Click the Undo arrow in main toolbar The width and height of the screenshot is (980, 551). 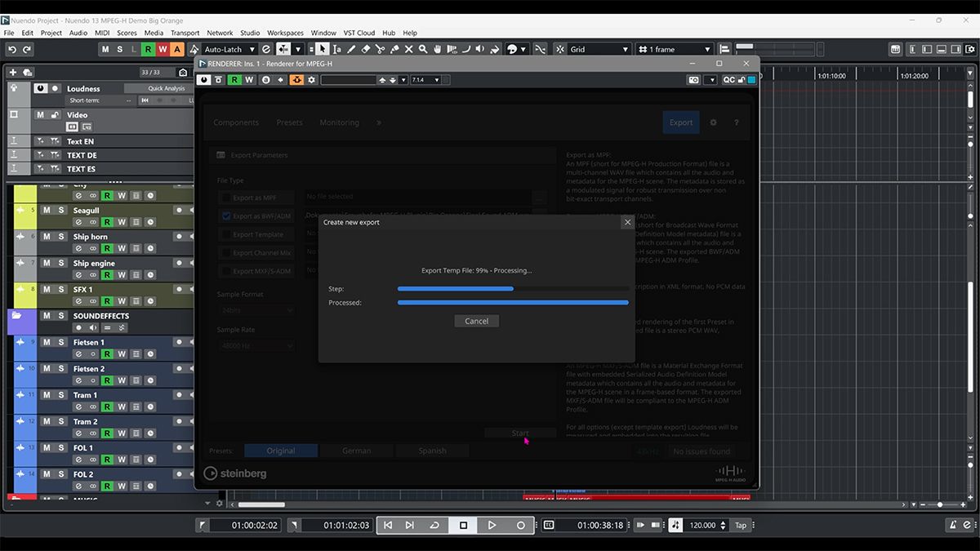pyautogui.click(x=12, y=49)
